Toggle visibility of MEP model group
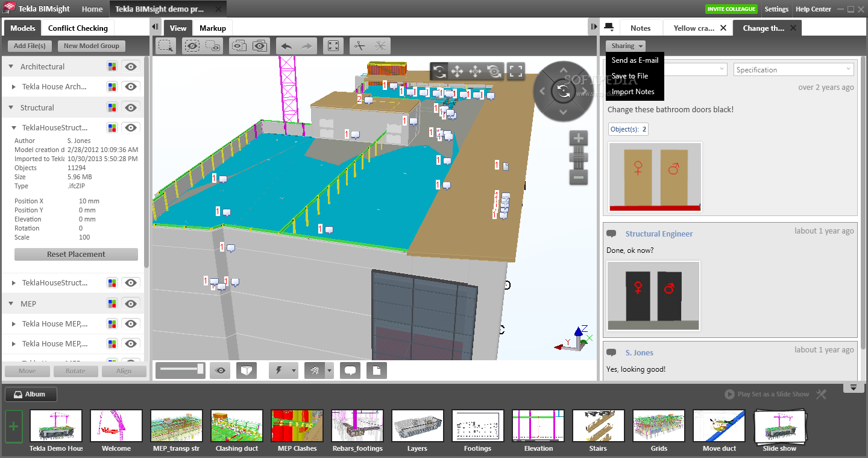The width and height of the screenshot is (868, 458). click(x=131, y=304)
